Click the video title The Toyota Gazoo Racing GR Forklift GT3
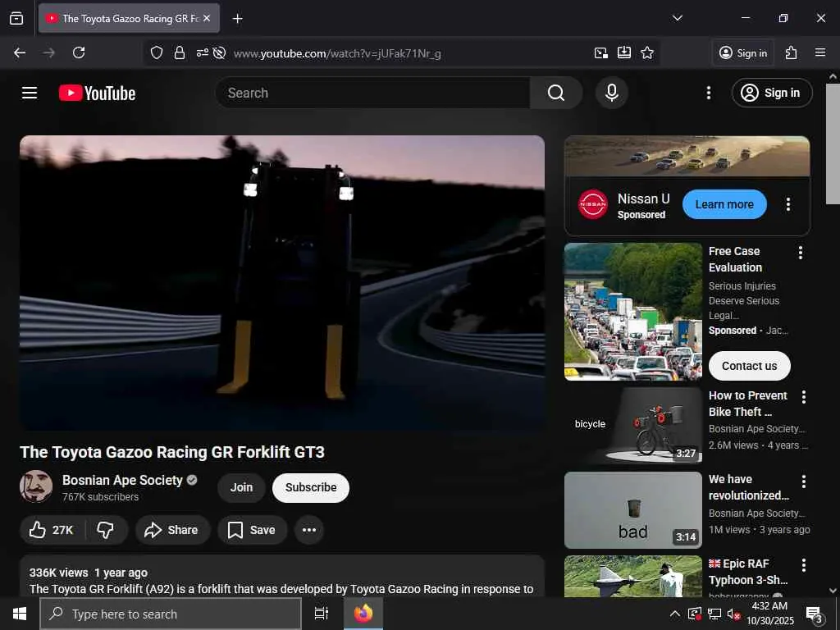The height and width of the screenshot is (630, 840). coord(172,452)
